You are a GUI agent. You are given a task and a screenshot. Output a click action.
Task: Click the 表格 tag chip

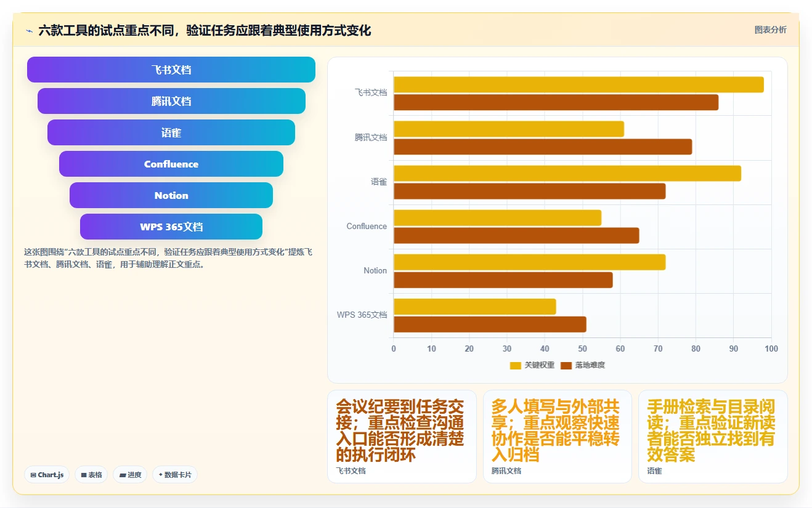pos(91,475)
